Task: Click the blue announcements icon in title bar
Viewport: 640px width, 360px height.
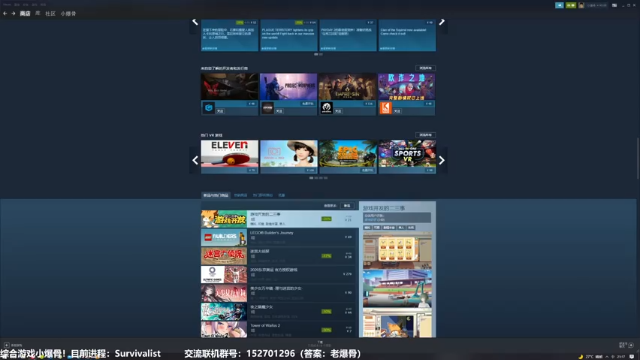Action: point(559,5)
